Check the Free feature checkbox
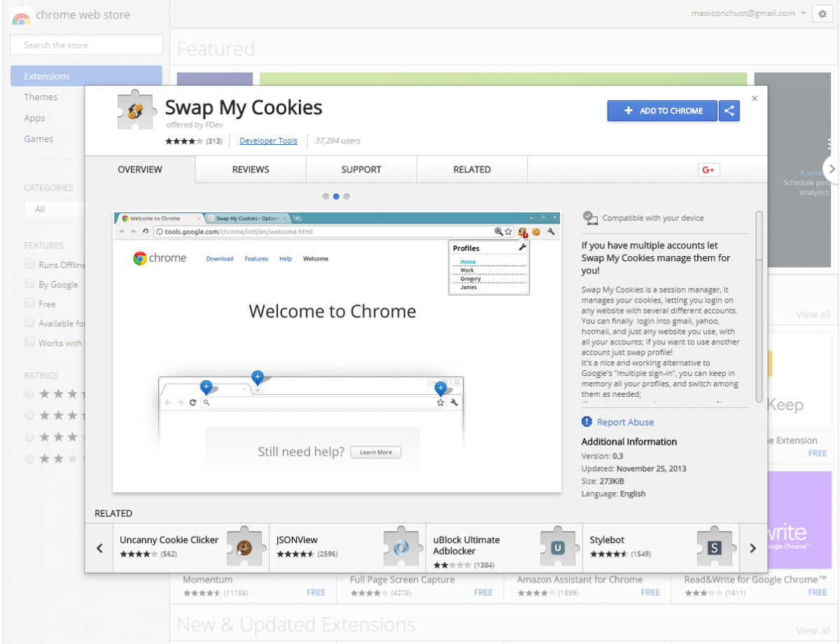 coord(29,303)
